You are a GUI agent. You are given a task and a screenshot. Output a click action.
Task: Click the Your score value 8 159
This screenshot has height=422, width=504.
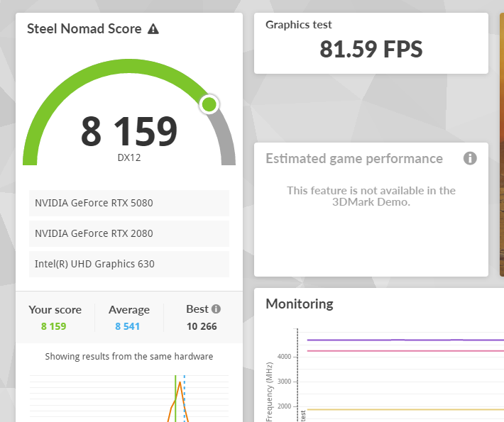[54, 326]
